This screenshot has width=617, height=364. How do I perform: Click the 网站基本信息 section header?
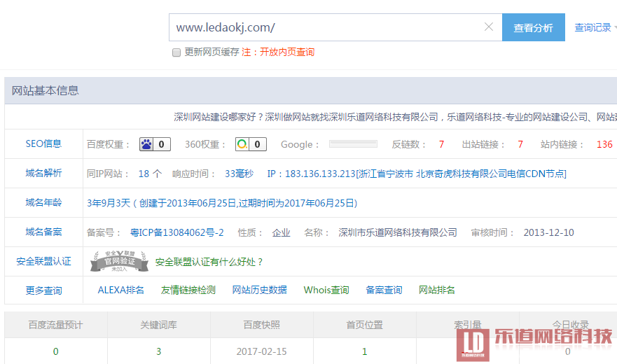tap(45, 90)
